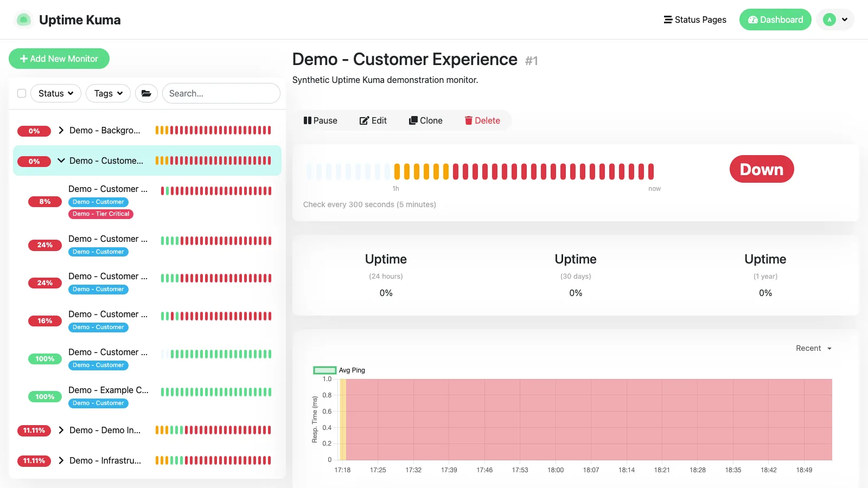
Task: Expand the Demo - Infrastru... group
Action: click(x=61, y=460)
